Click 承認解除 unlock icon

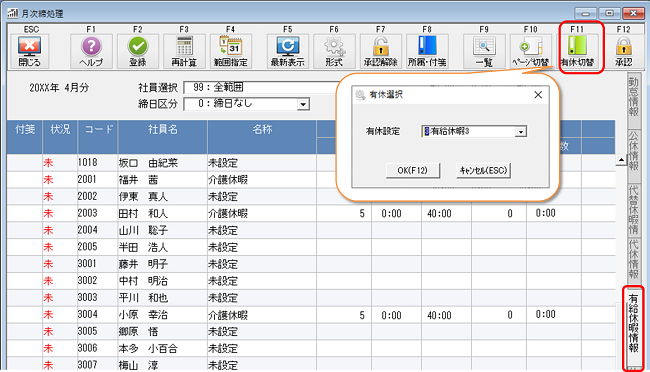pos(381,51)
